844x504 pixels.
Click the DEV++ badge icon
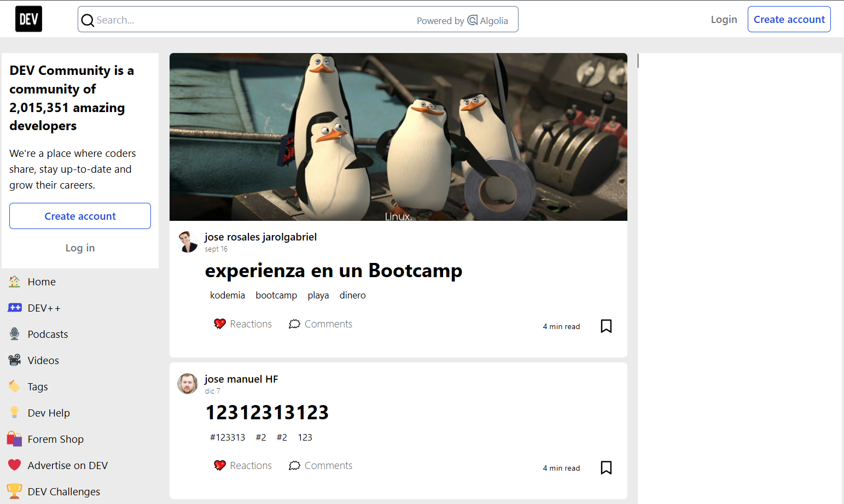tap(15, 308)
